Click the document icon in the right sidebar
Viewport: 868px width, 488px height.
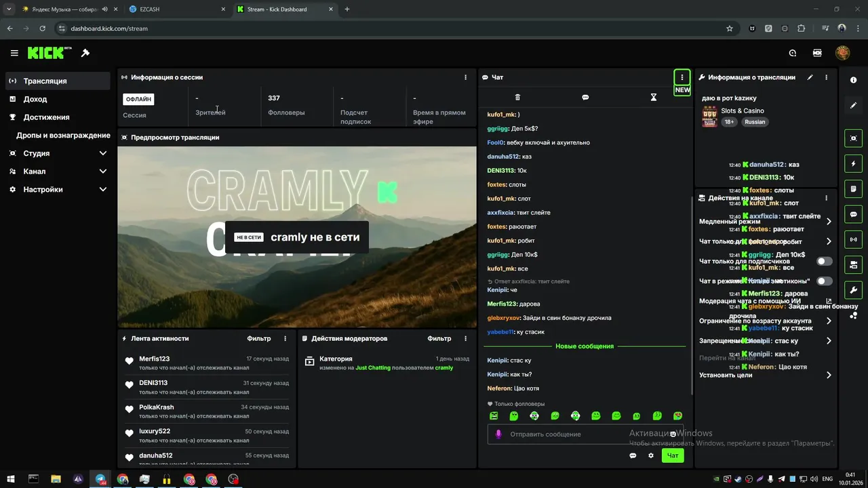[x=853, y=189]
